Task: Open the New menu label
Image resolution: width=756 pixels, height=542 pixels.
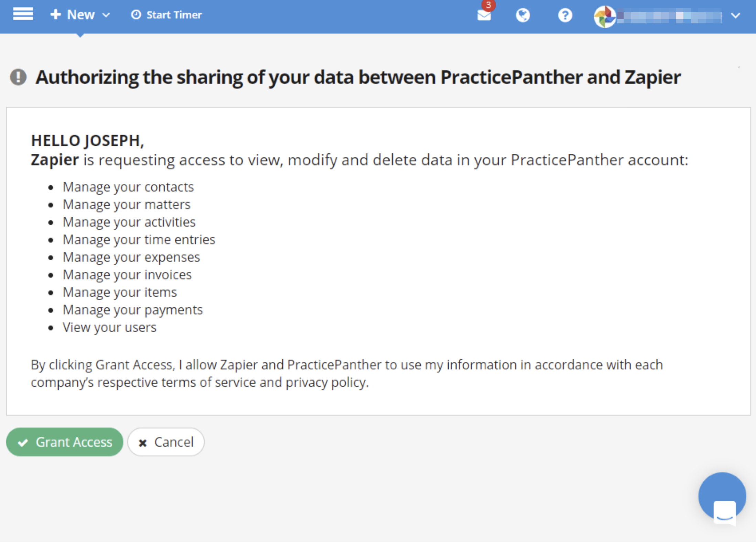Action: pos(81,14)
